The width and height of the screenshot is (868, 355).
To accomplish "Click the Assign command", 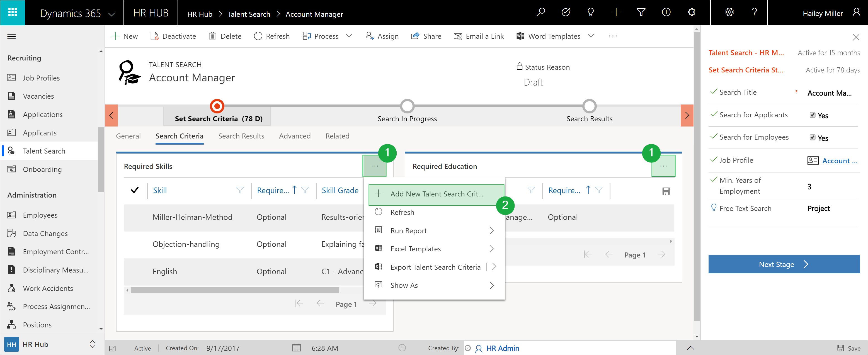I will point(382,36).
